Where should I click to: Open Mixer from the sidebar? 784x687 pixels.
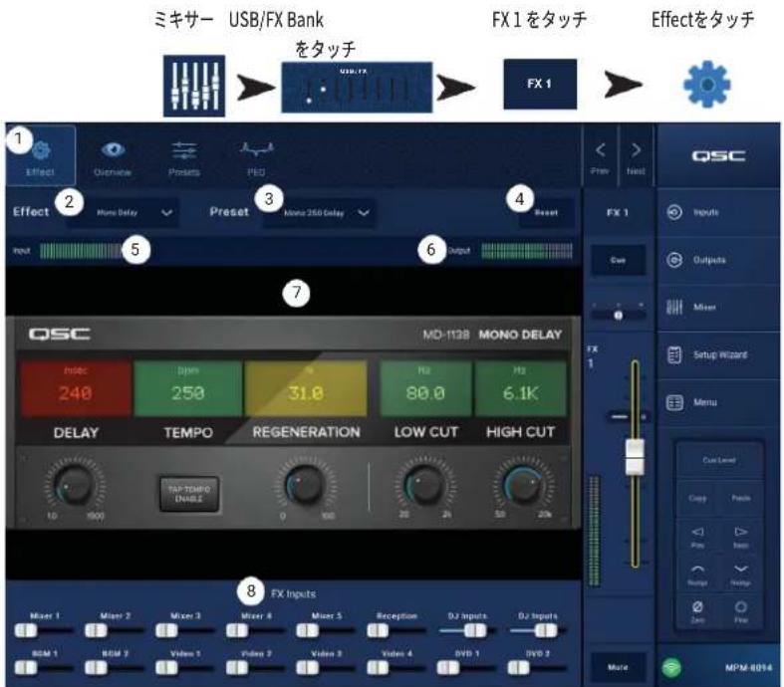[718, 308]
